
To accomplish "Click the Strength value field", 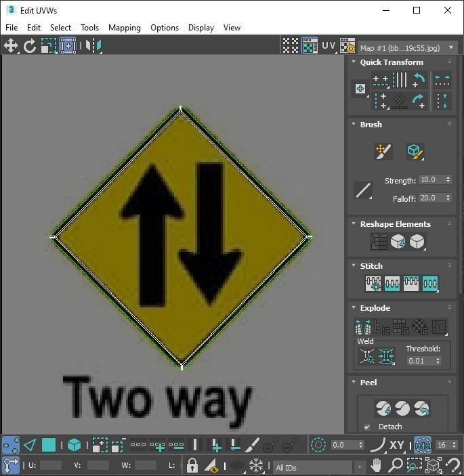I will tap(431, 179).
